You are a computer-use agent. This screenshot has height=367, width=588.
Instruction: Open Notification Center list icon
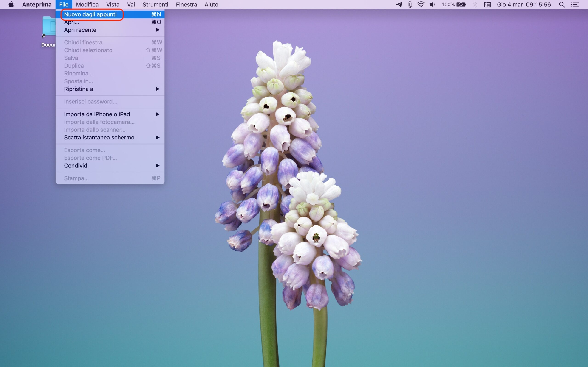point(575,4)
